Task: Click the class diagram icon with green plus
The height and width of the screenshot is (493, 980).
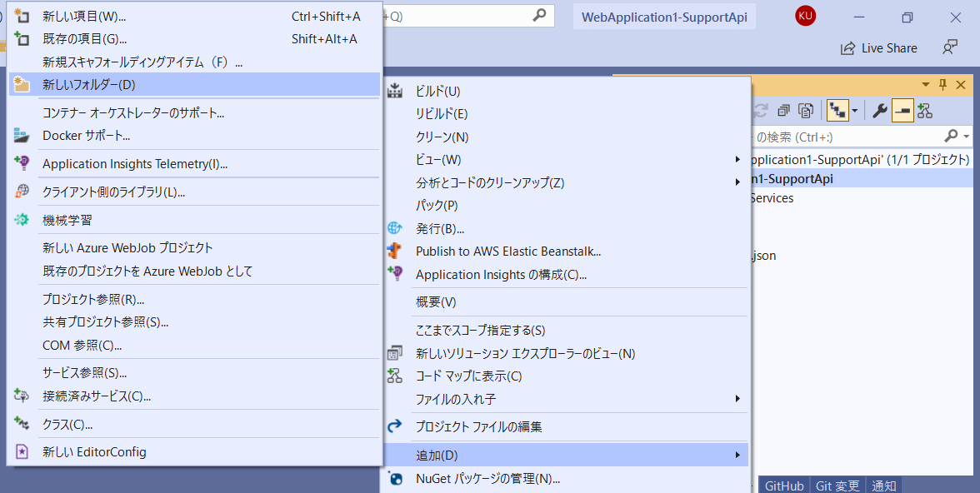Action: pyautogui.click(x=925, y=112)
